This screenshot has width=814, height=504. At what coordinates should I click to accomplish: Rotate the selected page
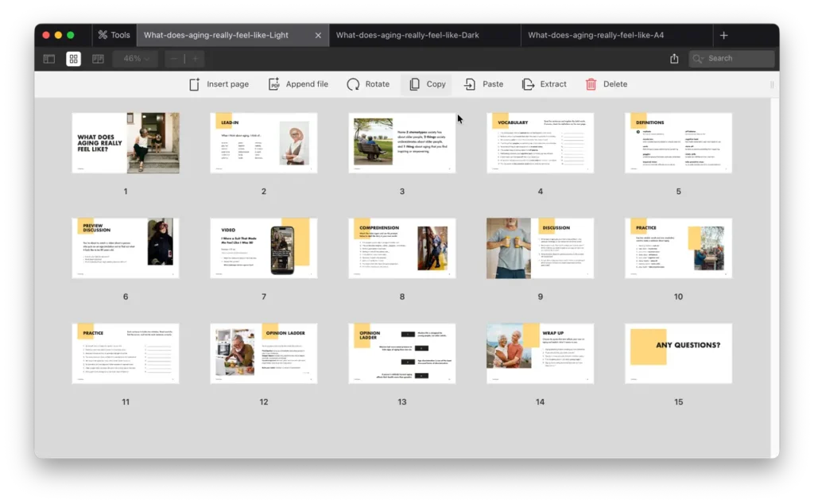354,84
